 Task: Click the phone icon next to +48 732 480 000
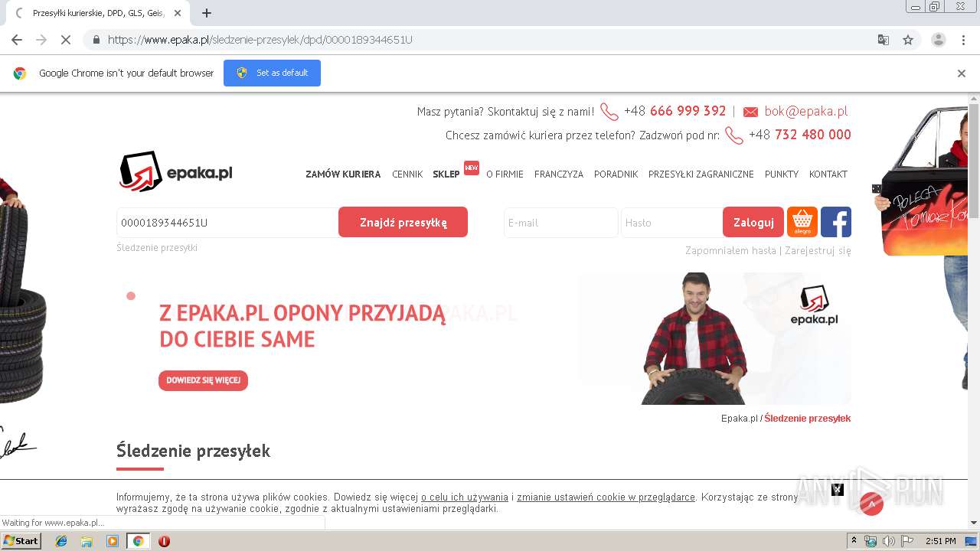click(733, 135)
